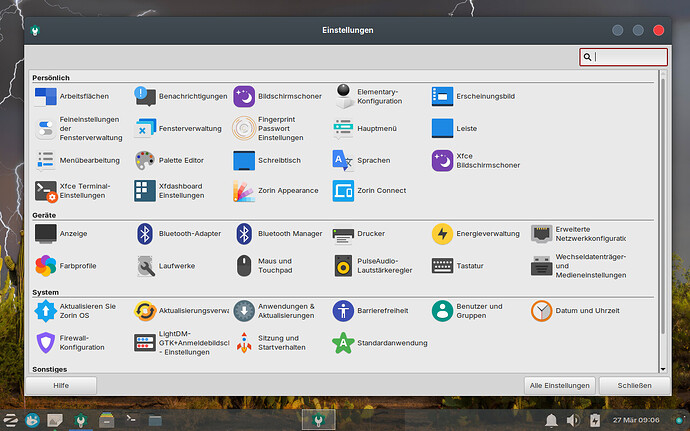The image size is (690, 431).
Task: Open Energieverwaltung settings
Action: (476, 234)
